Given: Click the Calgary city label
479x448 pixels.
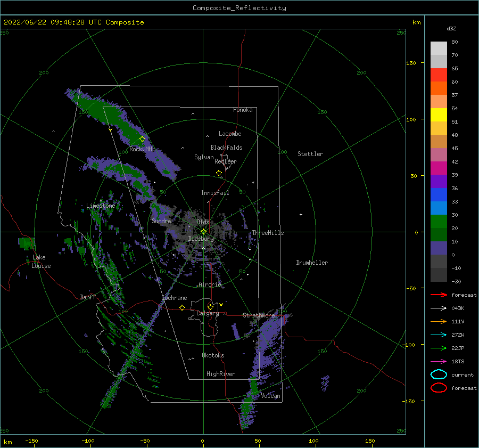Looking at the screenshot, I should pos(208,313).
